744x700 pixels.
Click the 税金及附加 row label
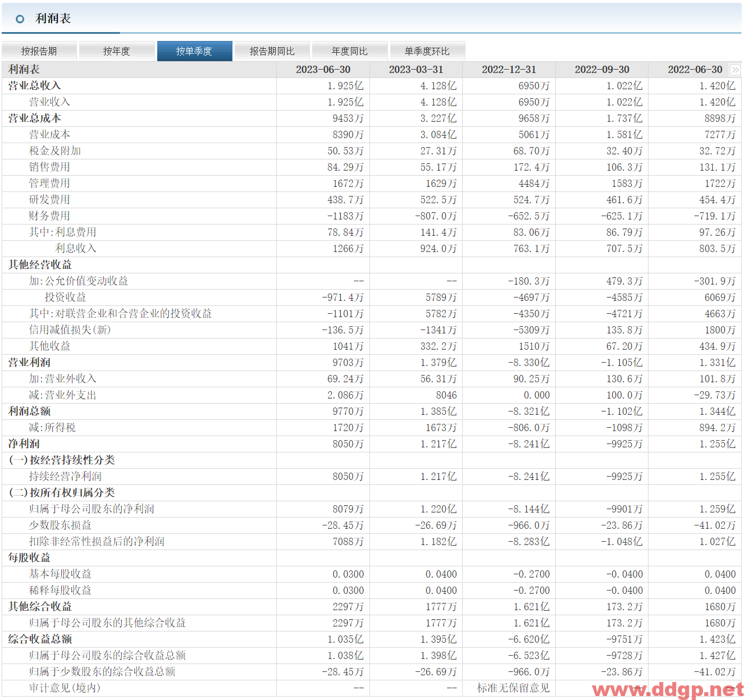tap(55, 151)
